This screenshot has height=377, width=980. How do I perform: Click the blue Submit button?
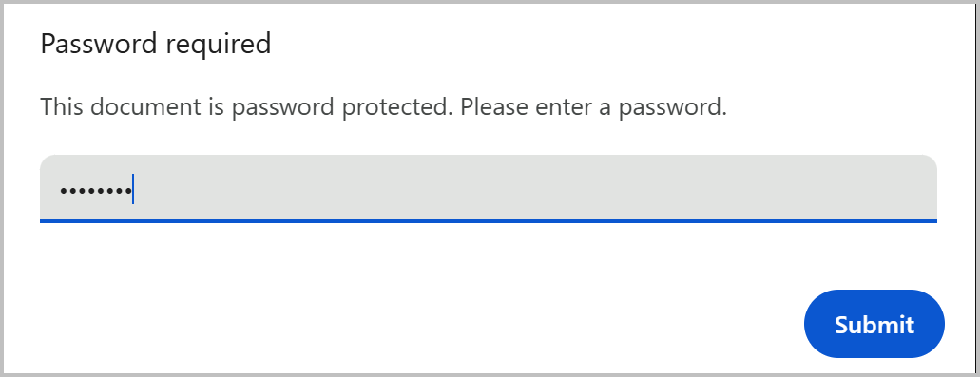[x=874, y=324]
